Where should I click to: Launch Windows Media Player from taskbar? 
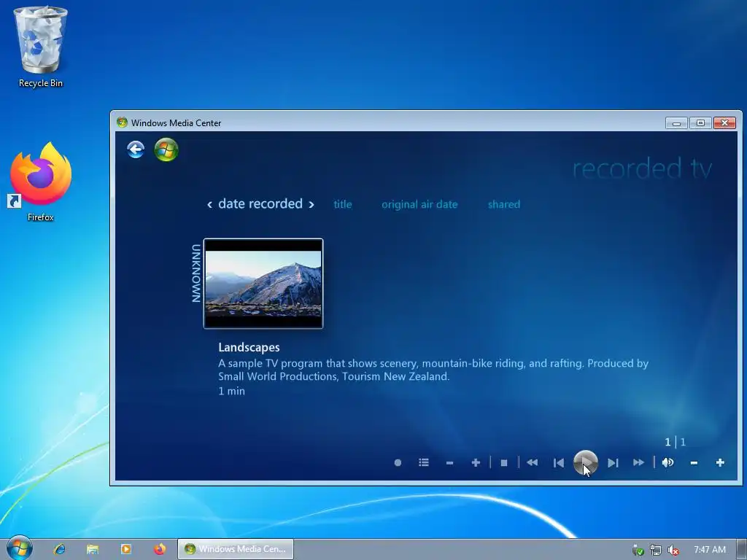point(125,549)
